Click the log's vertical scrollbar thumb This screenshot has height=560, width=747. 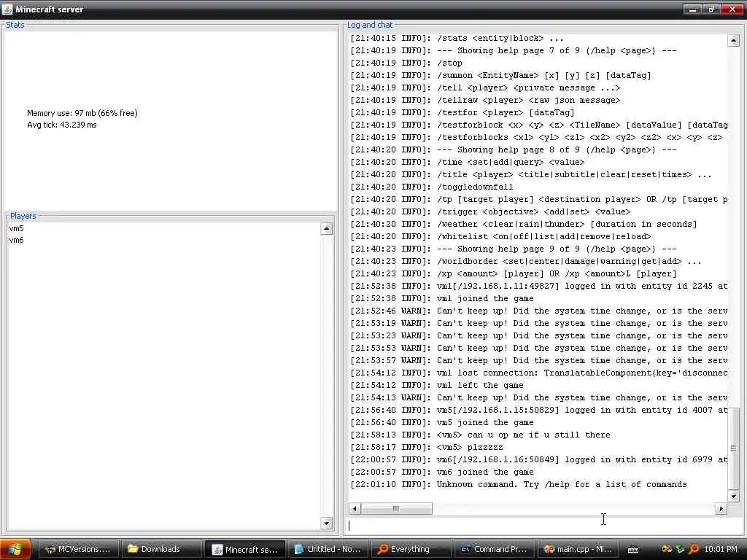733,448
